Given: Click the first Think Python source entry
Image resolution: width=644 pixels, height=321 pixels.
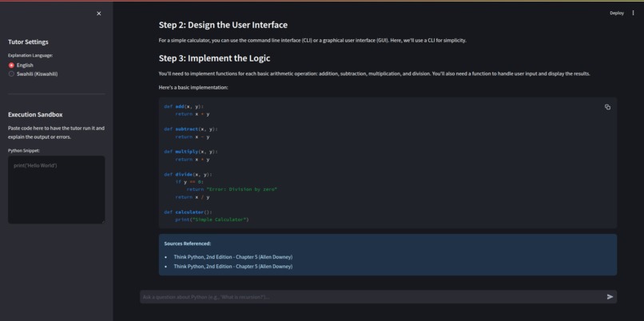Looking at the screenshot, I should pos(233,257).
